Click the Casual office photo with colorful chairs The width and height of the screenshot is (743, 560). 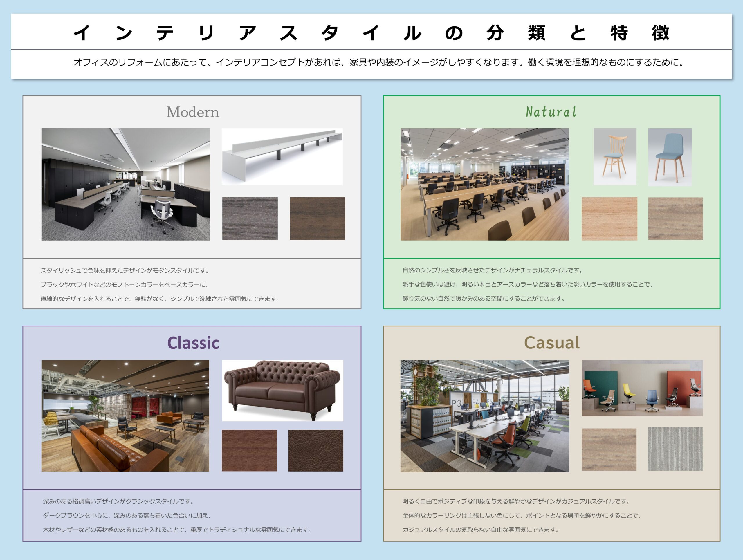tap(484, 416)
